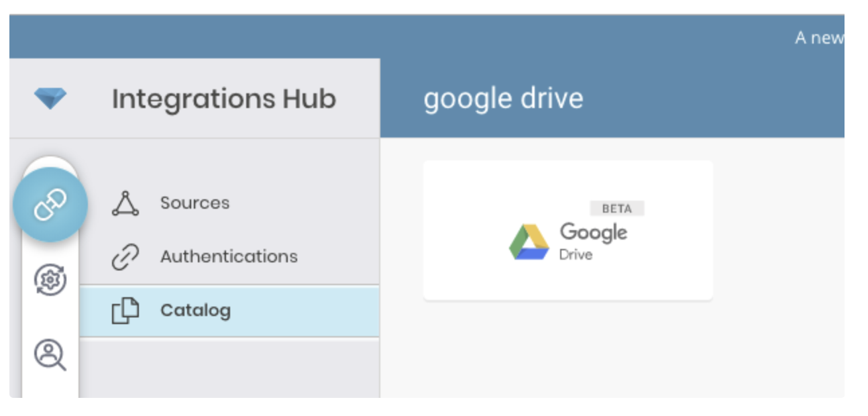The image size is (868, 416).
Task: Open the Authentications sidebar item
Action: [229, 256]
